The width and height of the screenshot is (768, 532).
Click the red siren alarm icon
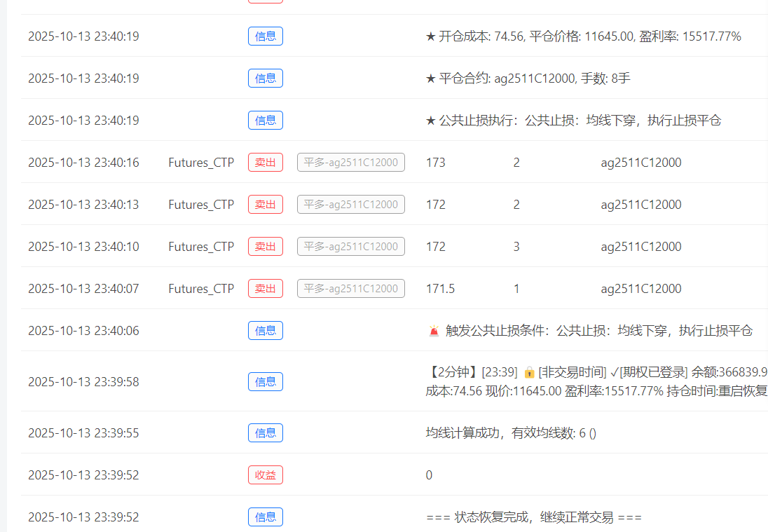pyautogui.click(x=434, y=331)
